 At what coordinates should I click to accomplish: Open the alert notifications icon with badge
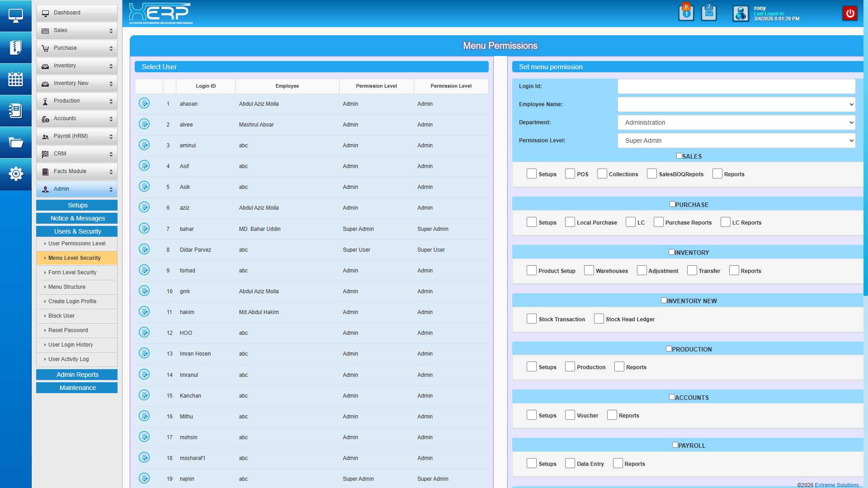click(686, 13)
